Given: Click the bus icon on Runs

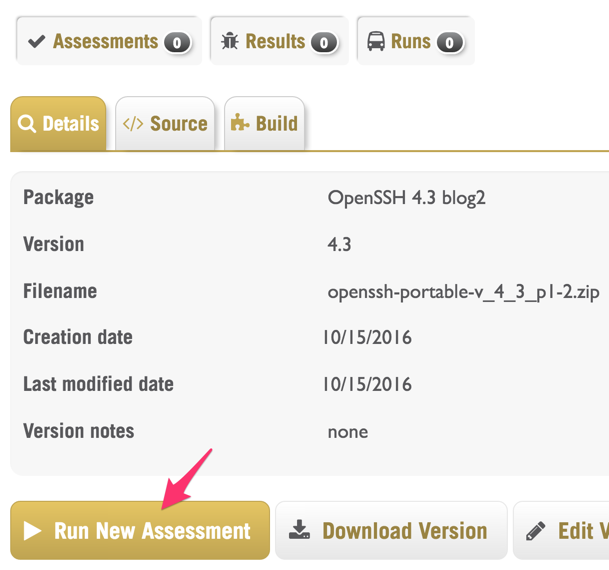Looking at the screenshot, I should click(x=376, y=41).
